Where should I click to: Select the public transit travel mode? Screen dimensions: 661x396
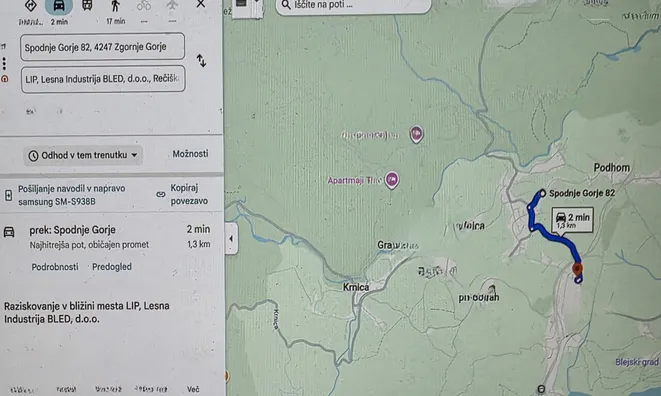tap(87, 5)
